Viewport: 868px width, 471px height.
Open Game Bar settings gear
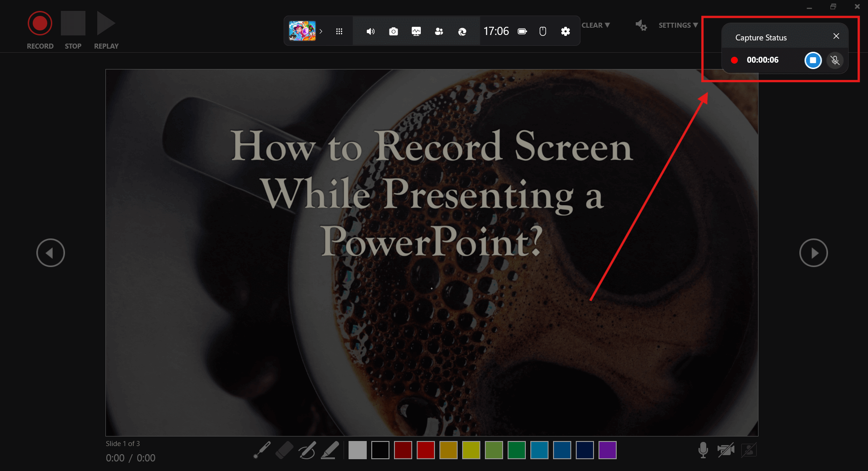[565, 31]
